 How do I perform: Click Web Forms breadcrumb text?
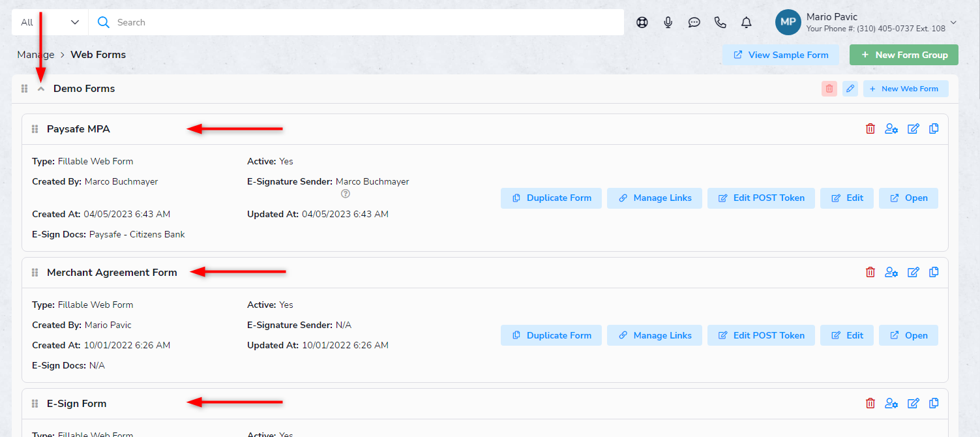[x=98, y=55]
